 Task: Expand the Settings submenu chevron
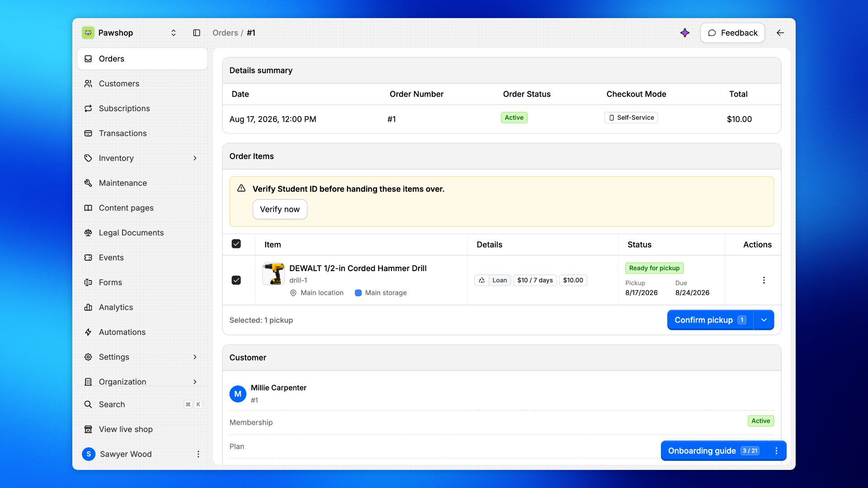195,357
